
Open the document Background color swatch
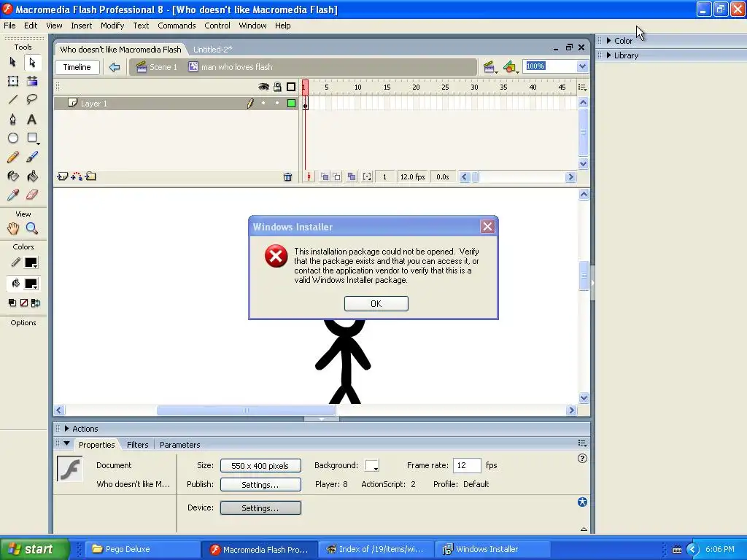coord(371,465)
